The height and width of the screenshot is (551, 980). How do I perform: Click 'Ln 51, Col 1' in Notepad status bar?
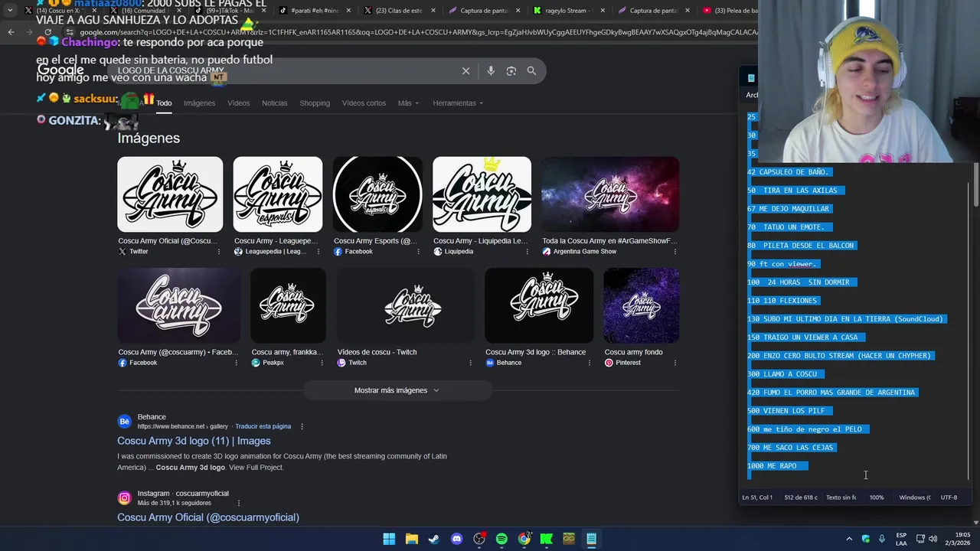point(758,497)
